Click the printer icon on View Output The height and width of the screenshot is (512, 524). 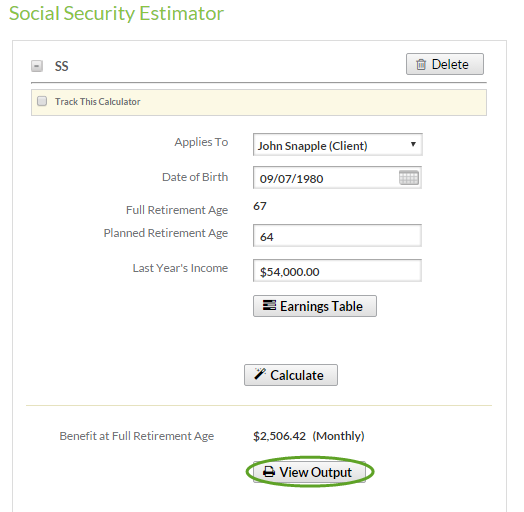coord(269,472)
